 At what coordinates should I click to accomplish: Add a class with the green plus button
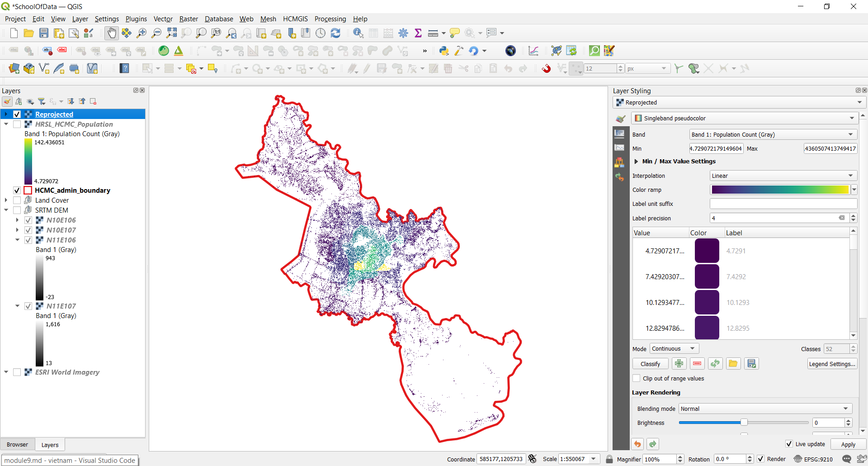[679, 364]
